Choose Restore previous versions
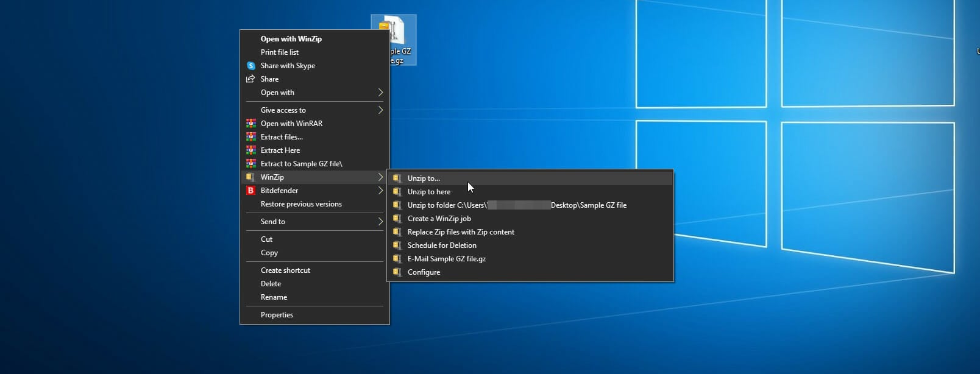 pyautogui.click(x=314, y=204)
